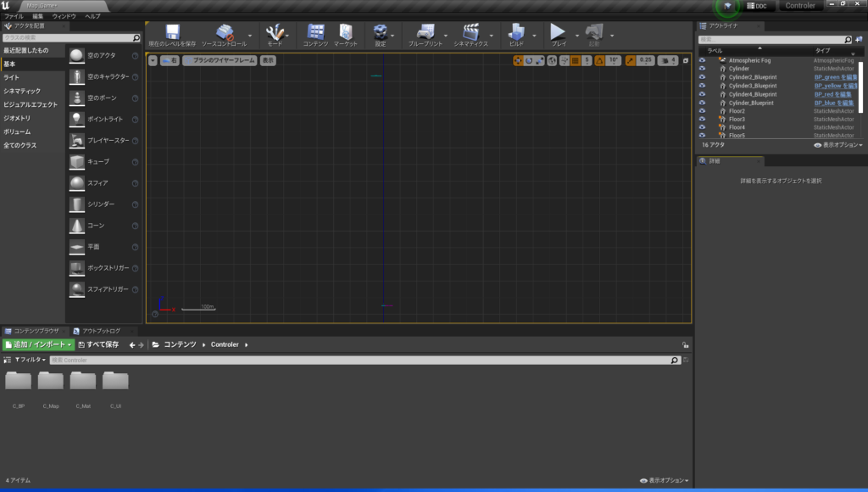Open the ウィンドウ (Window) menu
The image size is (868, 492).
(x=64, y=16)
